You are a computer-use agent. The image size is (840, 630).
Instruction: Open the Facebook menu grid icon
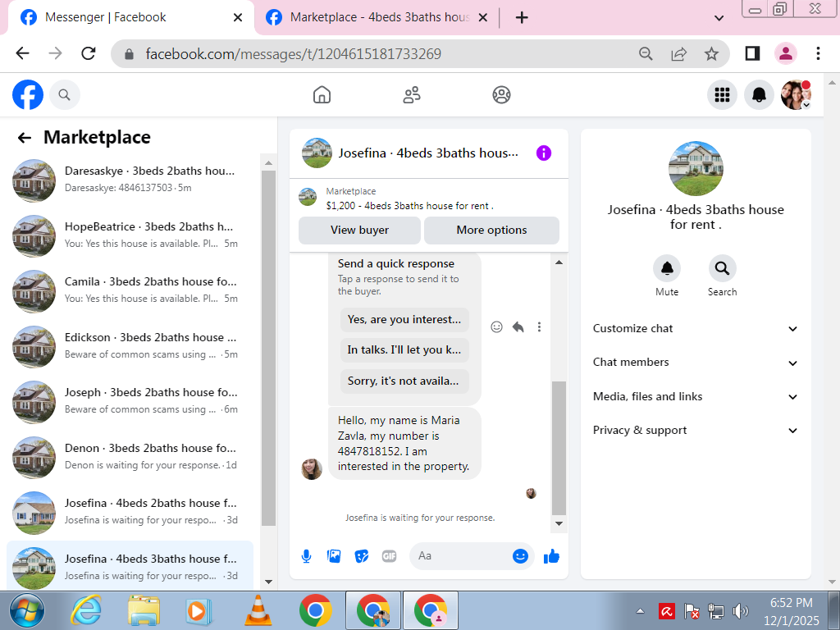tap(722, 95)
